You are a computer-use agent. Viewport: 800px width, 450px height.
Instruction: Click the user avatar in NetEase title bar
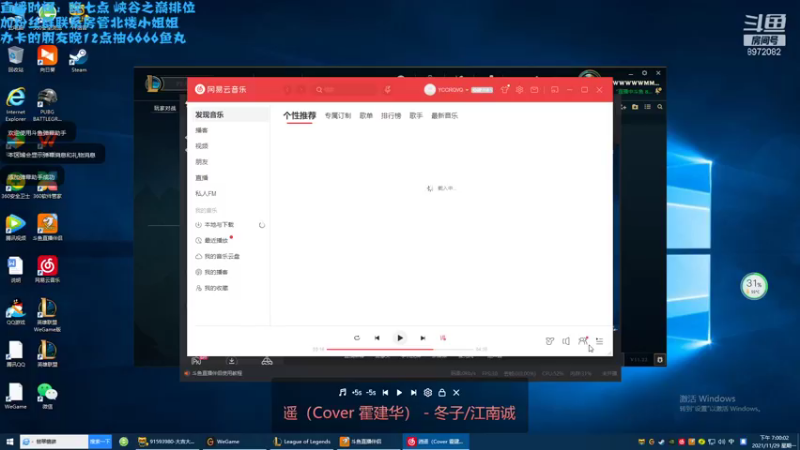pos(430,90)
